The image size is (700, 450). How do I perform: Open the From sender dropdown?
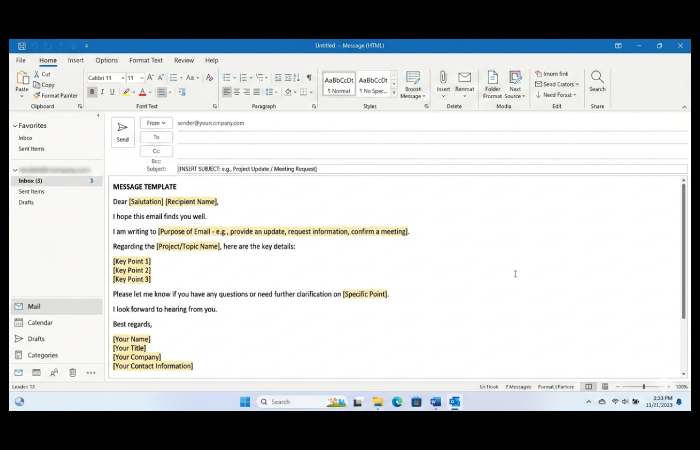(156, 123)
